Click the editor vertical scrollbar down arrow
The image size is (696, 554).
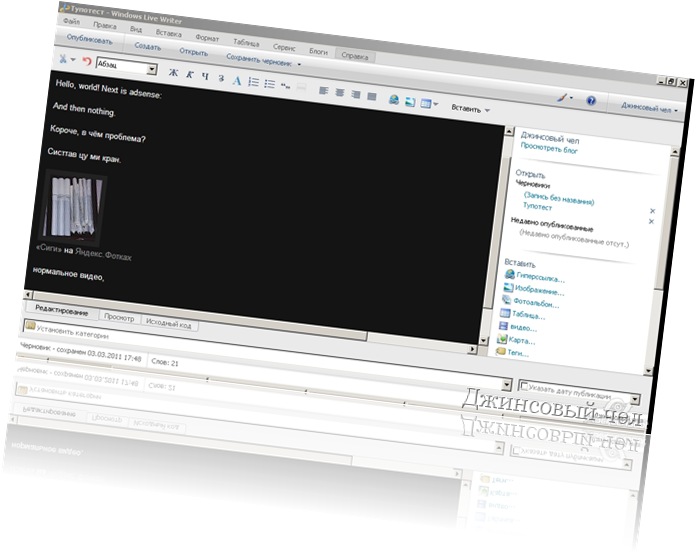[483, 340]
